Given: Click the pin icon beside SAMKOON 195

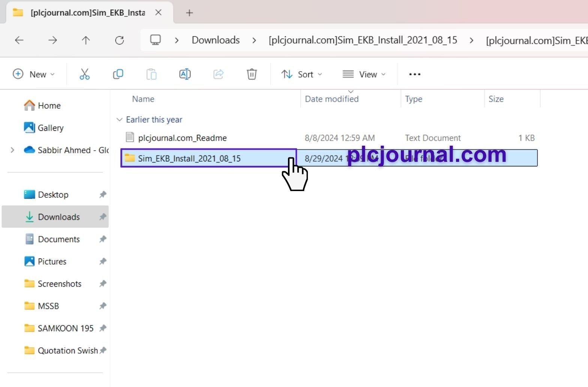Looking at the screenshot, I should pos(103,328).
